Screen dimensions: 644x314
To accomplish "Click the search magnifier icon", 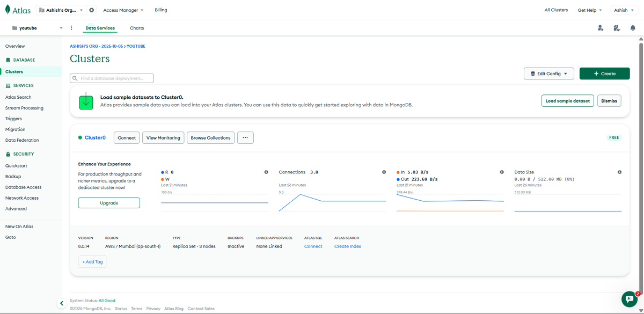I will click(x=75, y=78).
